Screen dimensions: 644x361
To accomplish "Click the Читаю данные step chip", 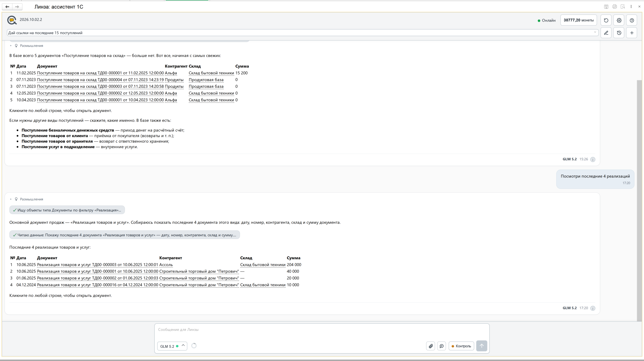I will click(x=124, y=235).
